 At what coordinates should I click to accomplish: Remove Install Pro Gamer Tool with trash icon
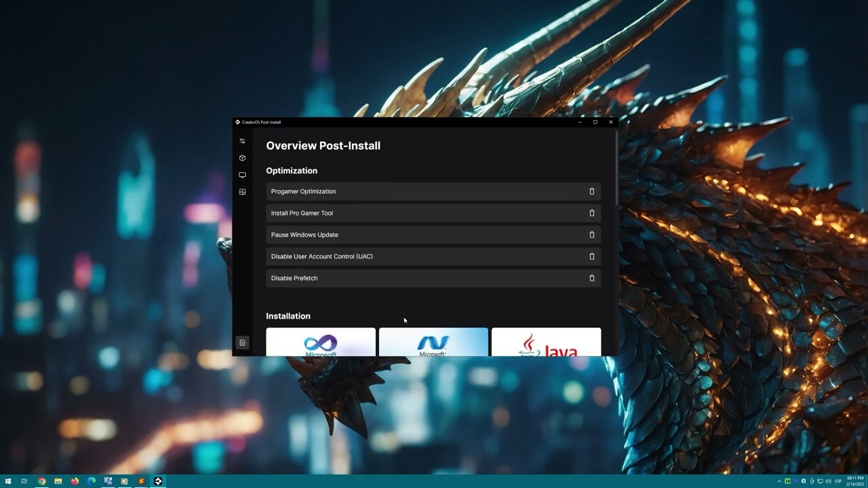click(x=591, y=213)
